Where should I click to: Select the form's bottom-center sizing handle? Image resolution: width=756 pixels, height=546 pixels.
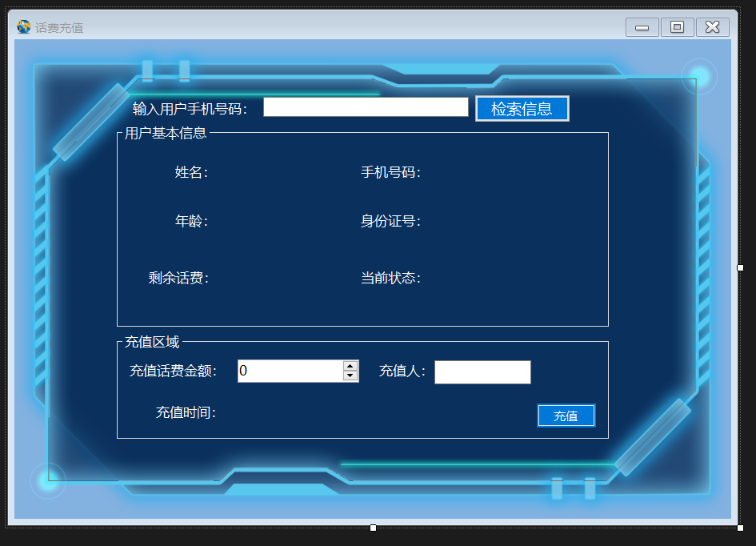click(x=373, y=528)
